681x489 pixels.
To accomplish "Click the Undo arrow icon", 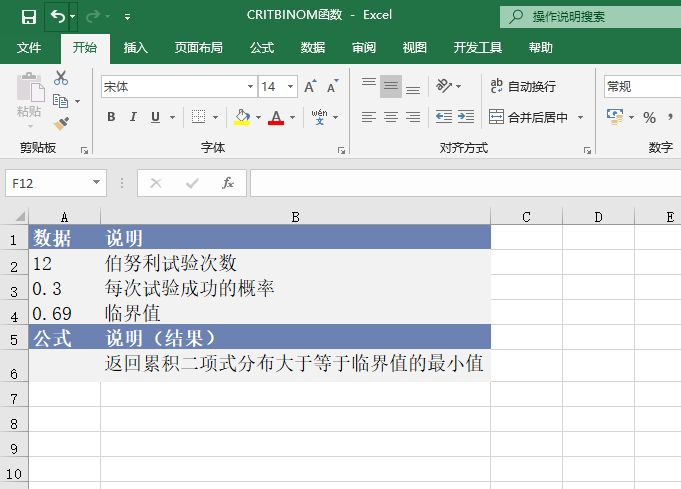I will click(57, 16).
